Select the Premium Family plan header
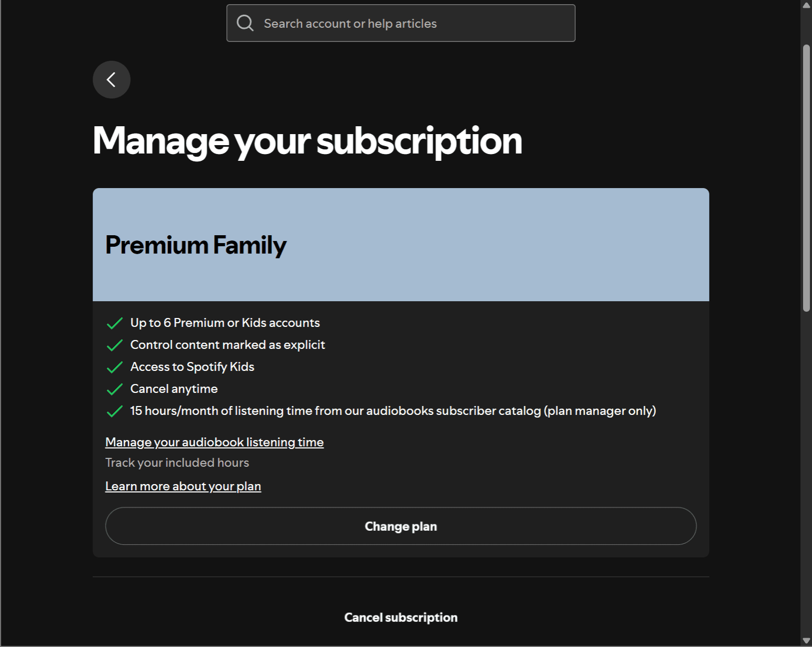 [196, 245]
